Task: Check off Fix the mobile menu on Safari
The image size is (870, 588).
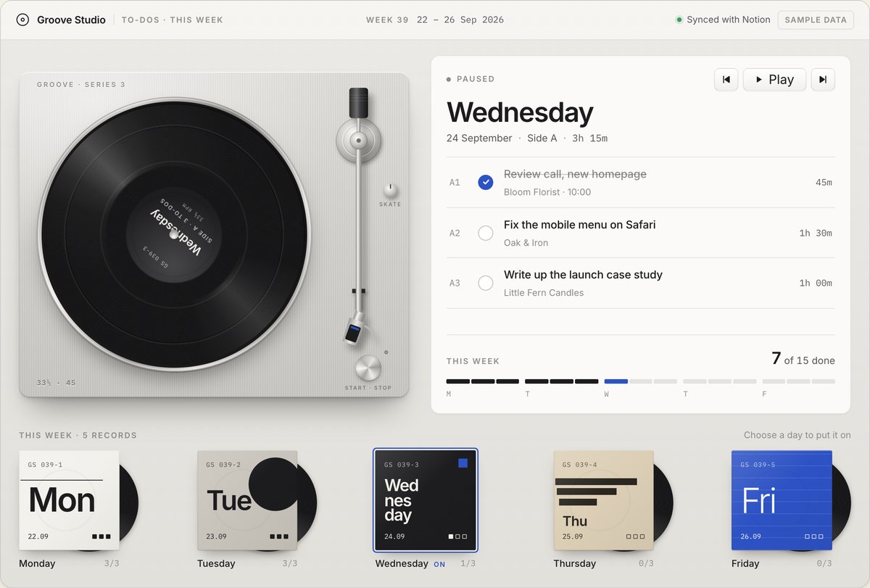Action: pos(486,233)
